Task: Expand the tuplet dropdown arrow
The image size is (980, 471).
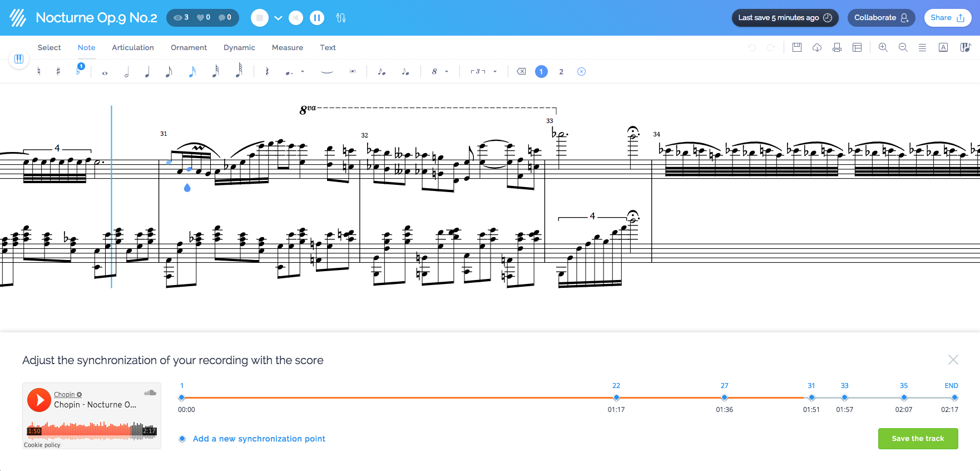Action: [495, 71]
